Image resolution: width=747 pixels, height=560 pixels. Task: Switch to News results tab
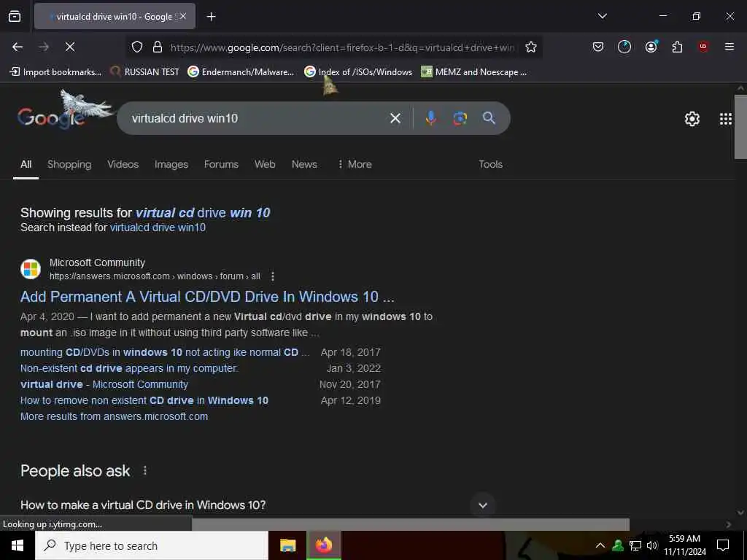click(x=304, y=164)
